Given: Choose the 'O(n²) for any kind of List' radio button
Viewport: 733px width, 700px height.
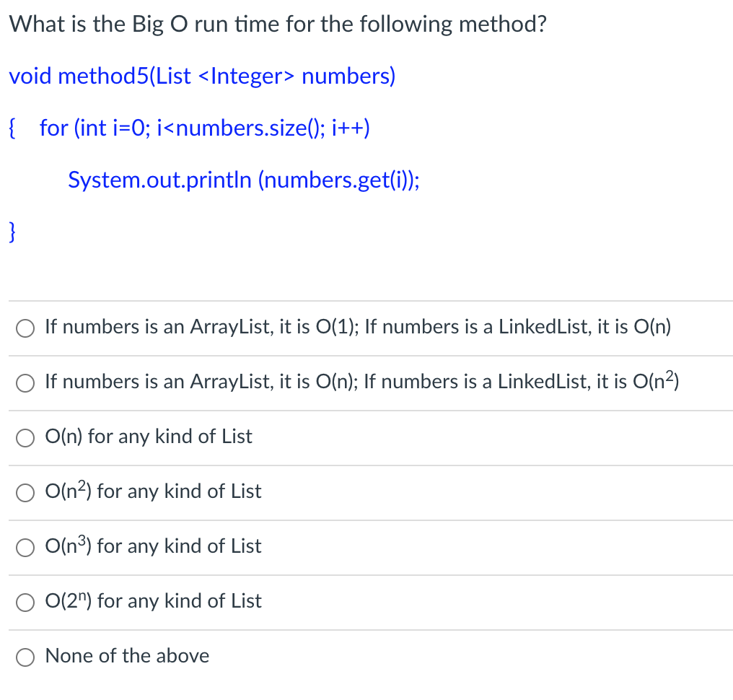Looking at the screenshot, I should coord(25,493).
